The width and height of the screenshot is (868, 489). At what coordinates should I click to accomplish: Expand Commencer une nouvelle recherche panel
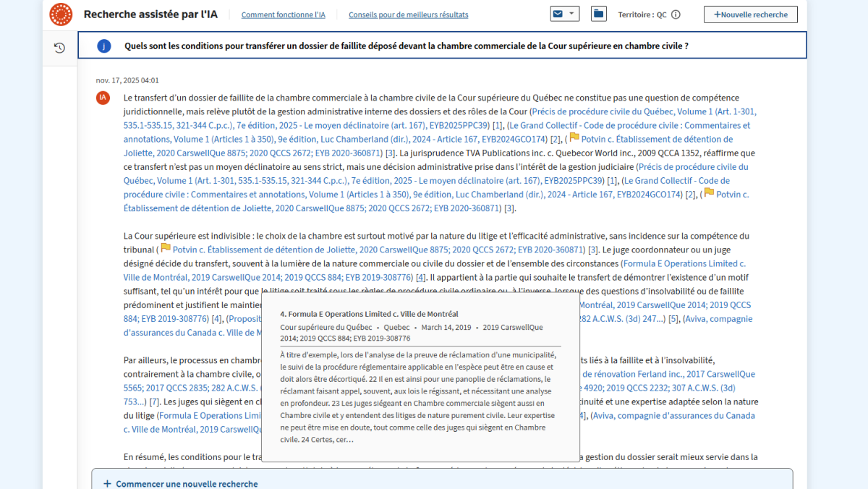click(x=181, y=483)
